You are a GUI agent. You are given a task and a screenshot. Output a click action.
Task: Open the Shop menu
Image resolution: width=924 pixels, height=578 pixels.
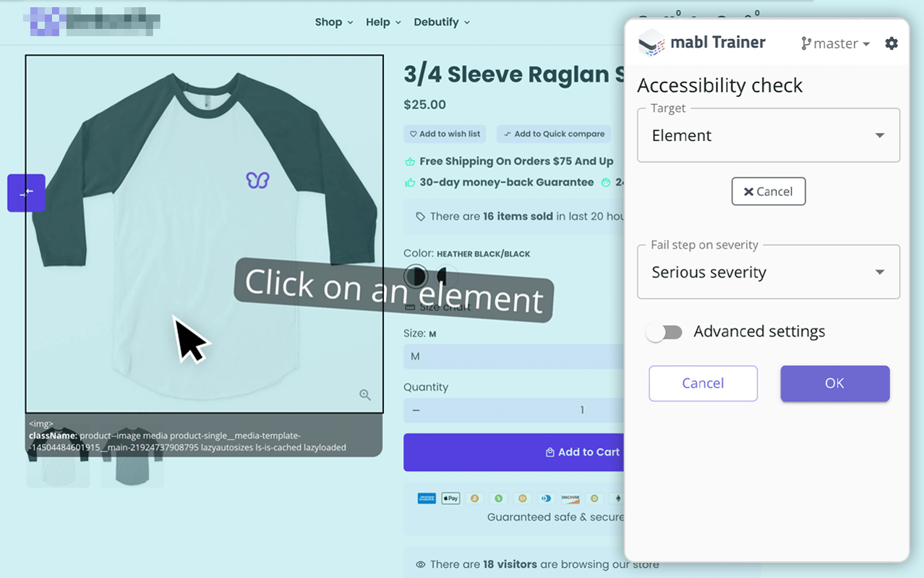point(333,22)
